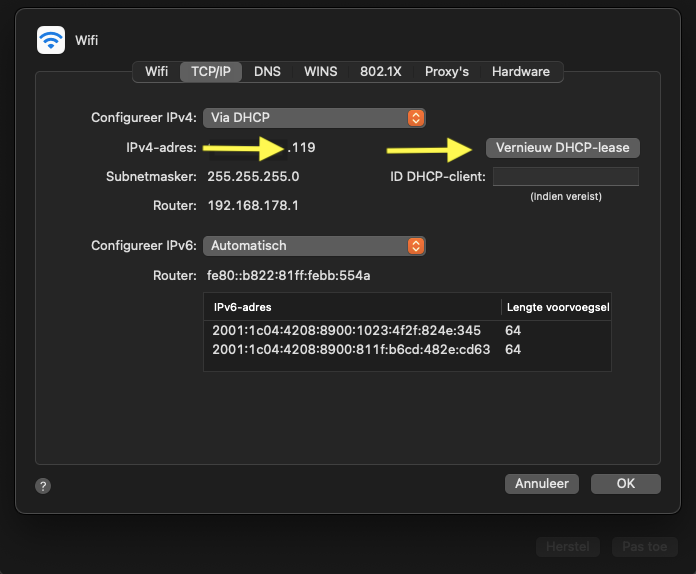Open the Proxy's tab
Viewport: 696px width, 574px height.
(x=447, y=72)
